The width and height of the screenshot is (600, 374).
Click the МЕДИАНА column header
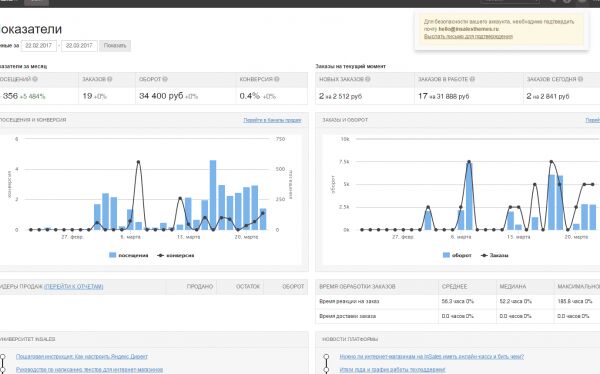click(x=513, y=286)
